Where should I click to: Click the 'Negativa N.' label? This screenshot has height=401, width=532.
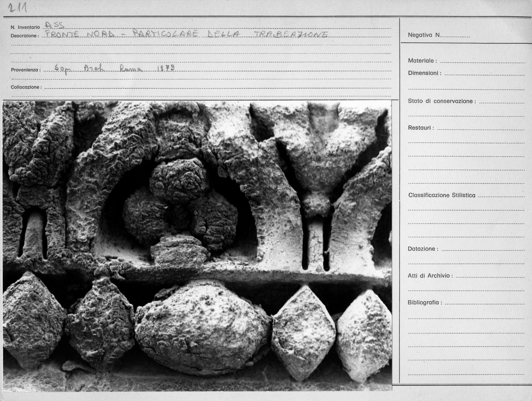(x=424, y=35)
